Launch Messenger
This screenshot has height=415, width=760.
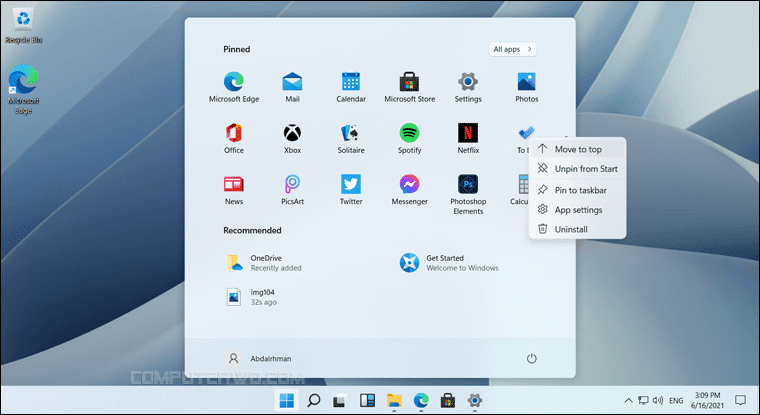pyautogui.click(x=409, y=190)
